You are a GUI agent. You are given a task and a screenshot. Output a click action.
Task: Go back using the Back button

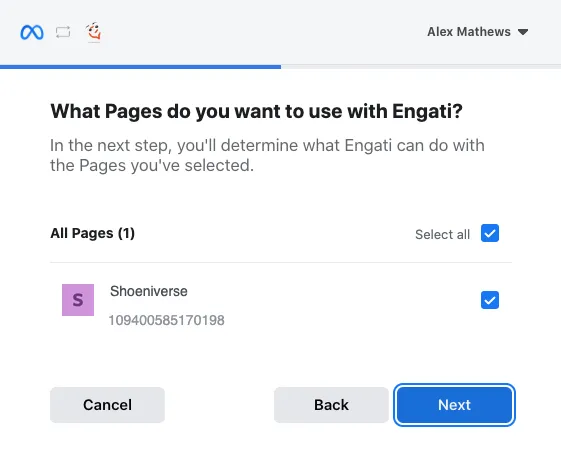(x=331, y=405)
